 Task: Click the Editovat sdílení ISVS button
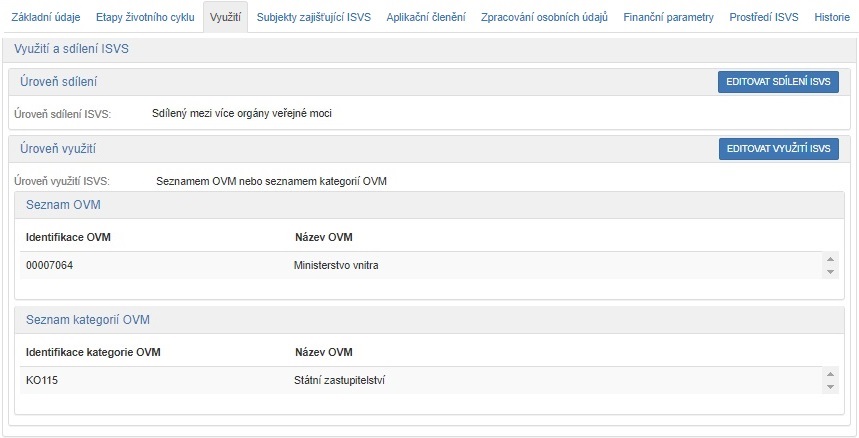pos(778,82)
